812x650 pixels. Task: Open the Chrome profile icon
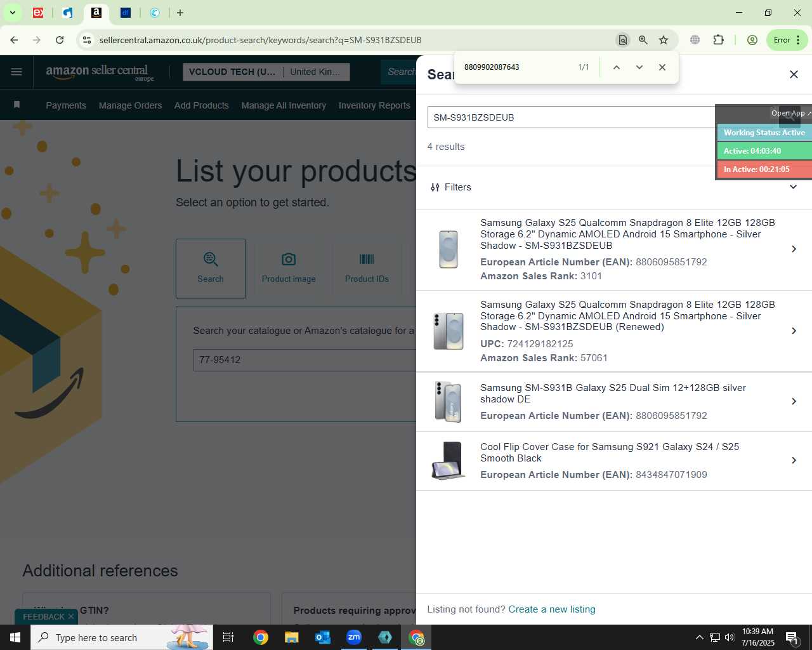tap(752, 40)
